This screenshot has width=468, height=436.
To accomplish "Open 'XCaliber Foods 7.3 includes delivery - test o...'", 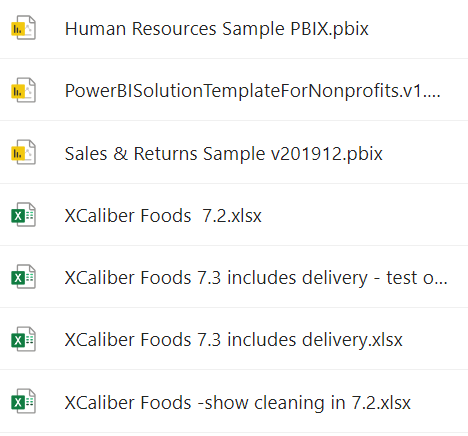I will [256, 278].
